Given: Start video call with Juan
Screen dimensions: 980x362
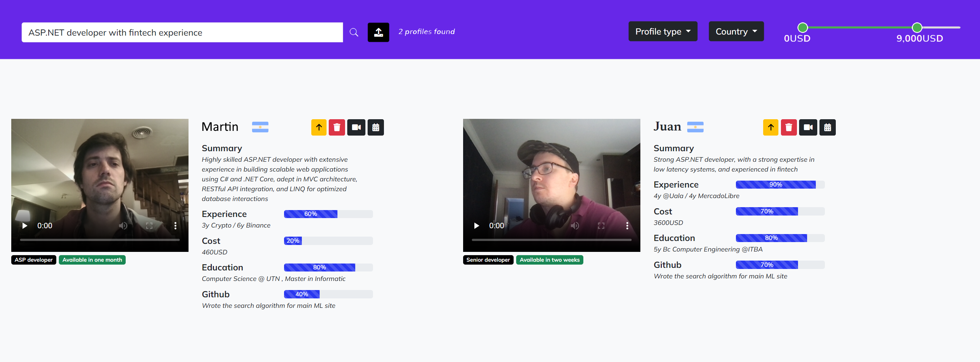Looking at the screenshot, I should 808,128.
